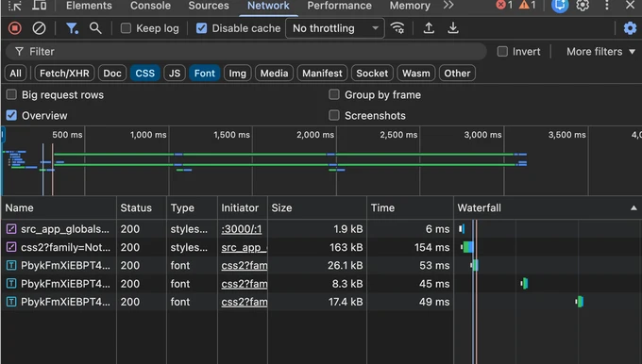Open network conditions wifi icon
Image resolution: width=642 pixels, height=364 pixels.
point(397,28)
